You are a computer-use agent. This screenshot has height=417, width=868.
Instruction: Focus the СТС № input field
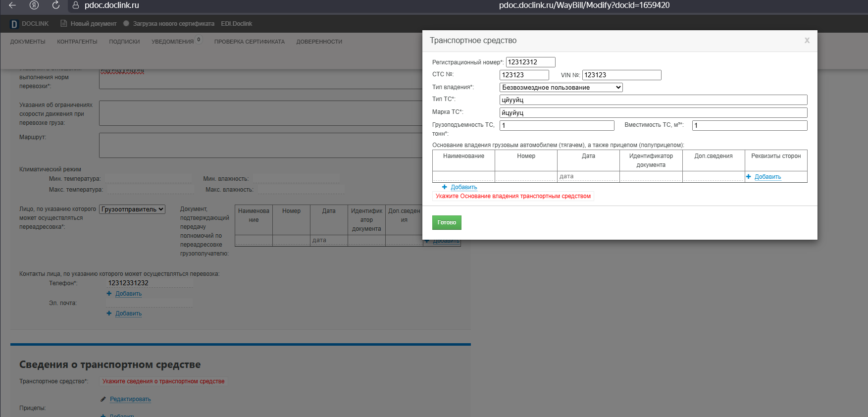(524, 75)
